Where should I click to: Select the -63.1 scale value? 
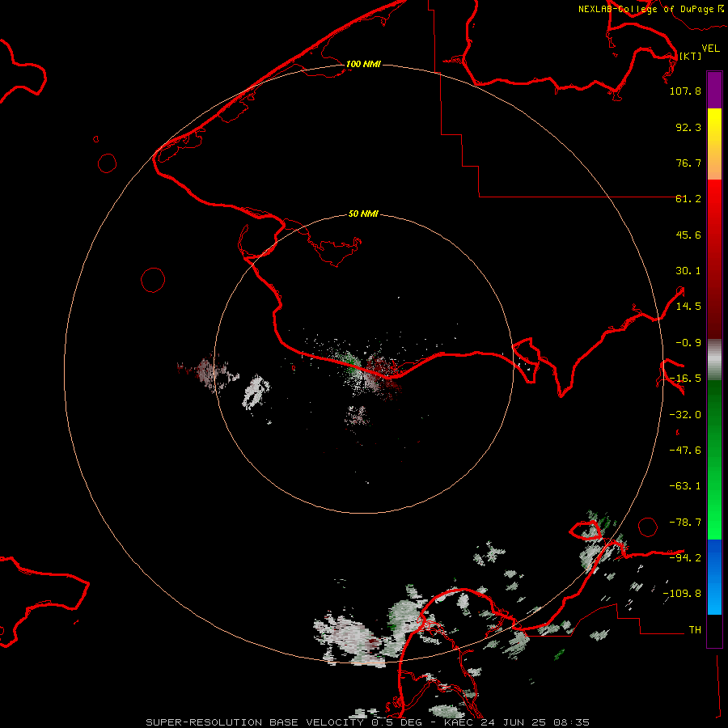tap(685, 486)
